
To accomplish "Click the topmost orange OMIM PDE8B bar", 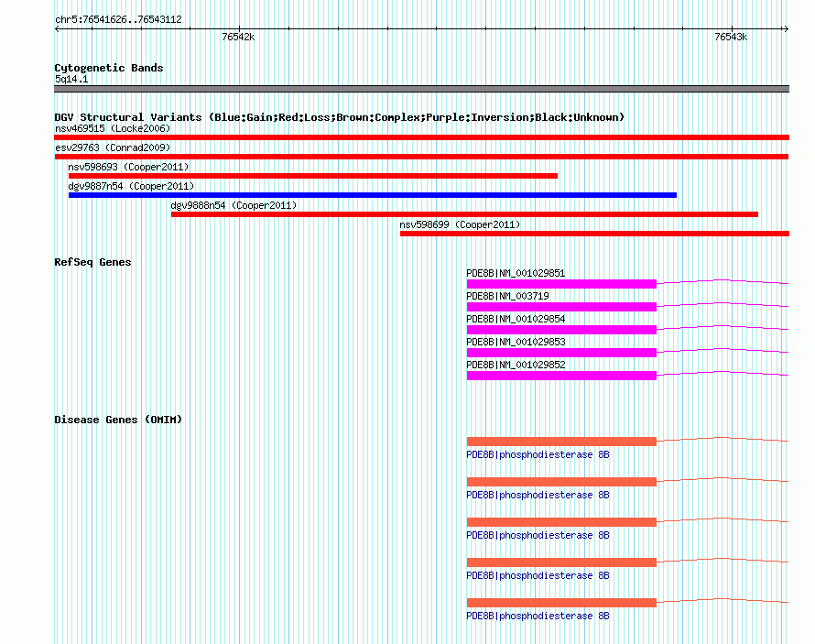I will [x=562, y=442].
